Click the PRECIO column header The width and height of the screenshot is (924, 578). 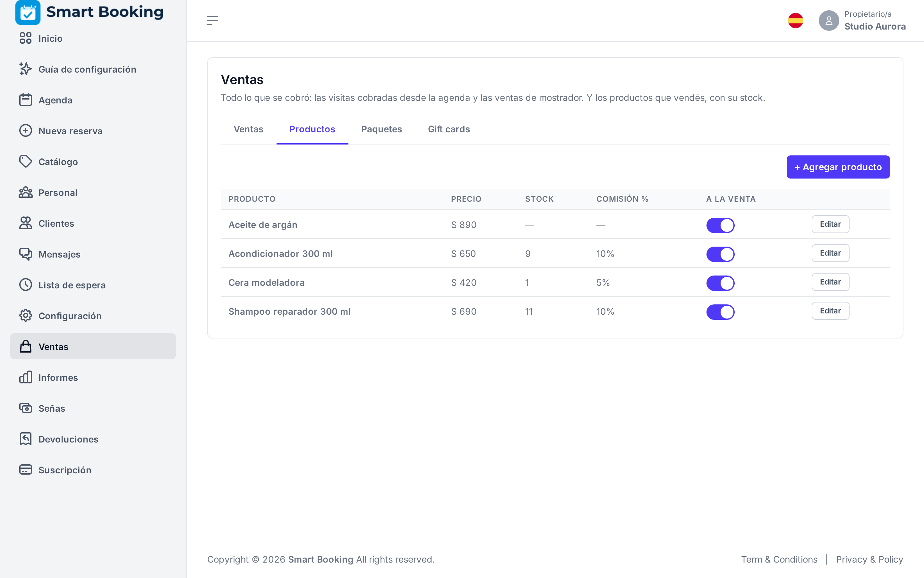coord(466,199)
